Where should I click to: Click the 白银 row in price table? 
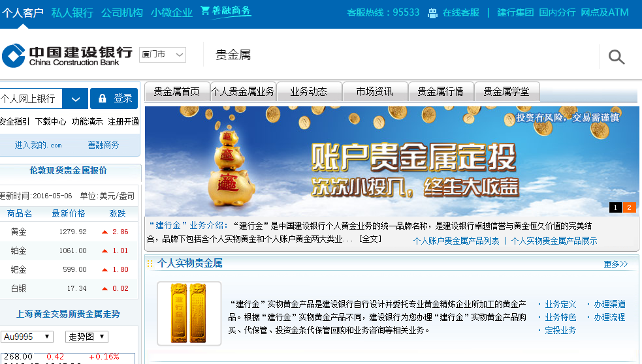pyautogui.click(x=69, y=289)
